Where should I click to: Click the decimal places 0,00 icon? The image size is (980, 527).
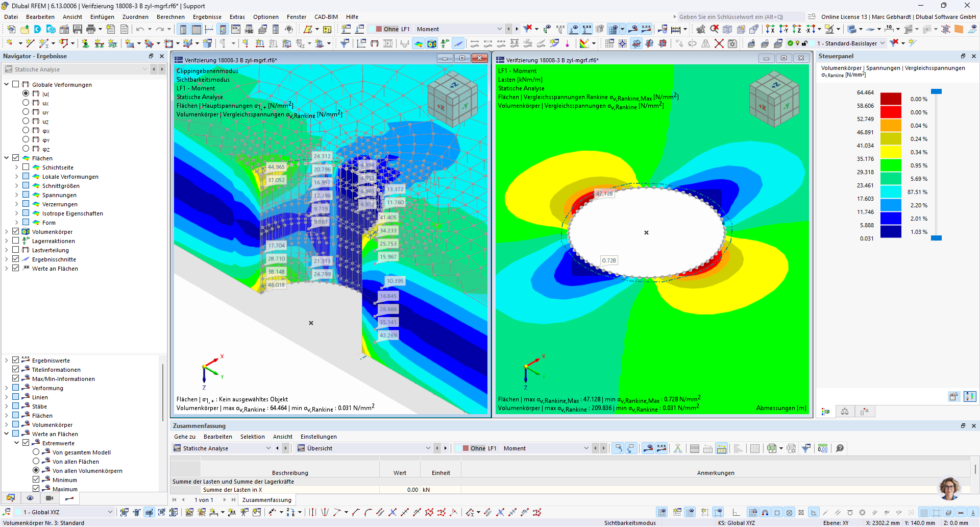click(x=823, y=448)
